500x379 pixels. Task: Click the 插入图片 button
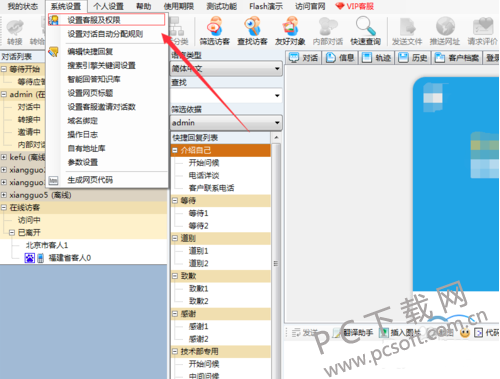[400, 333]
